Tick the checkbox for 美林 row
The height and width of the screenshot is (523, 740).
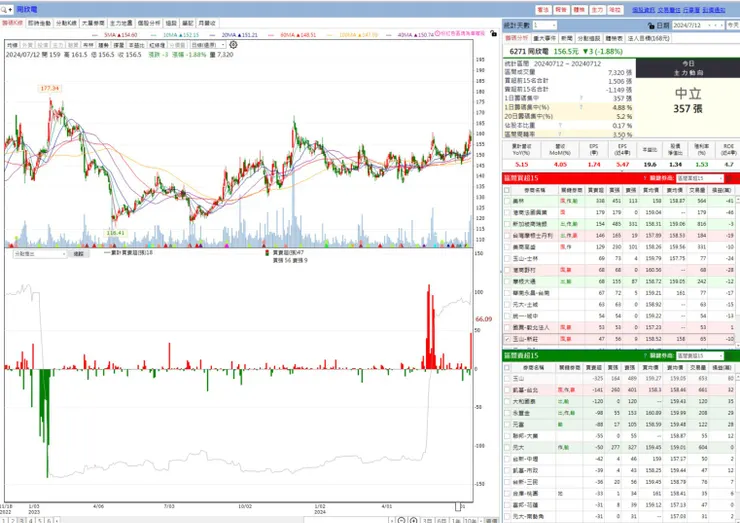(x=507, y=201)
